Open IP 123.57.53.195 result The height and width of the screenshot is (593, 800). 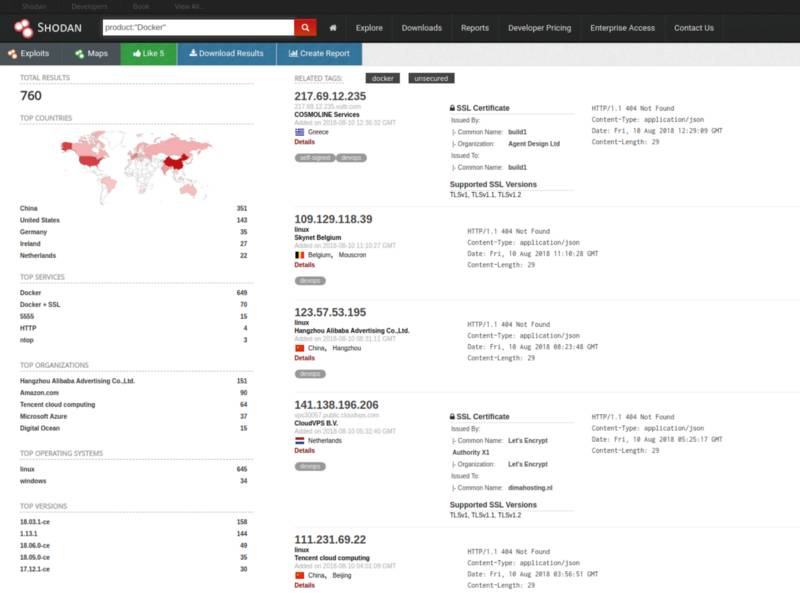click(330, 312)
